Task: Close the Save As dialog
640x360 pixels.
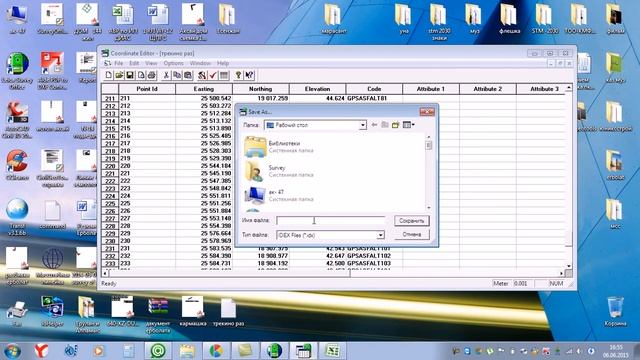Action: (x=427, y=111)
